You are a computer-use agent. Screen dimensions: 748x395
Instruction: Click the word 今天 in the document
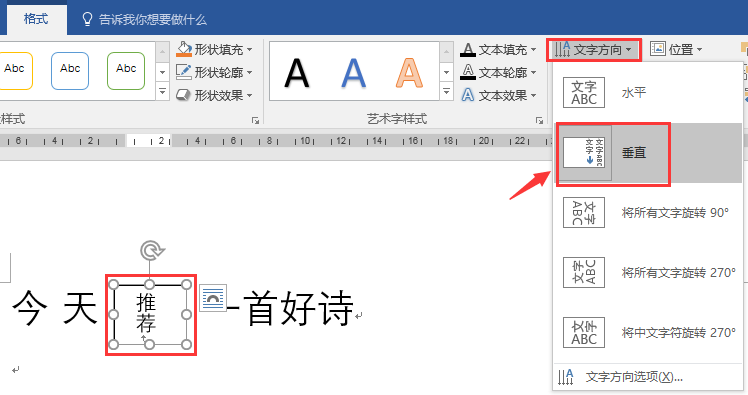point(55,309)
